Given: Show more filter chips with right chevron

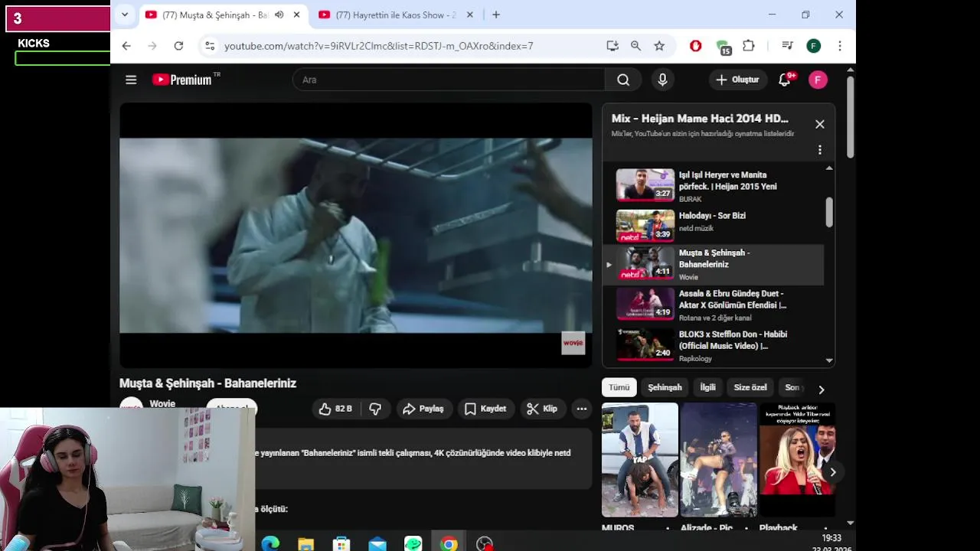Looking at the screenshot, I should pyautogui.click(x=821, y=390).
